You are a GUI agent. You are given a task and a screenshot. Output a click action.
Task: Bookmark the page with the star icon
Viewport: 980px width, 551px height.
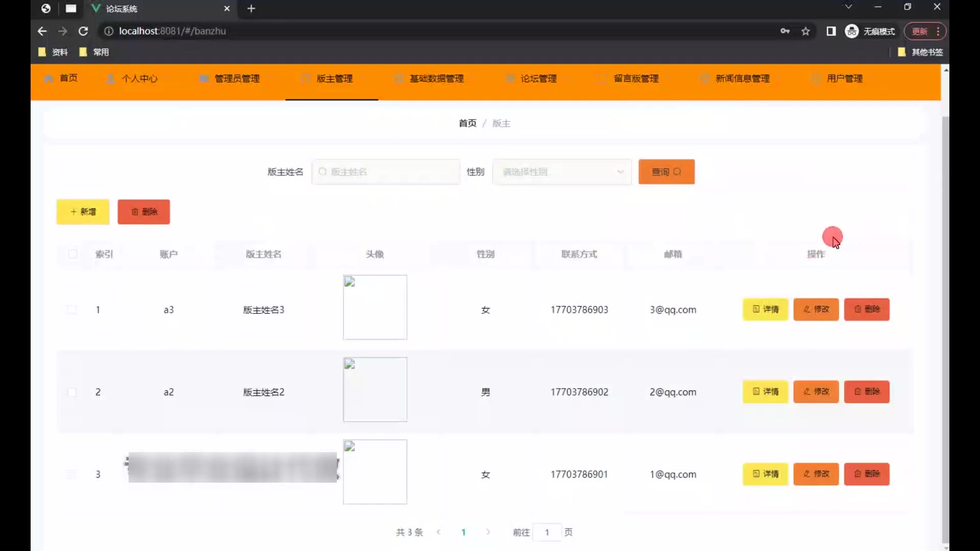[805, 31]
